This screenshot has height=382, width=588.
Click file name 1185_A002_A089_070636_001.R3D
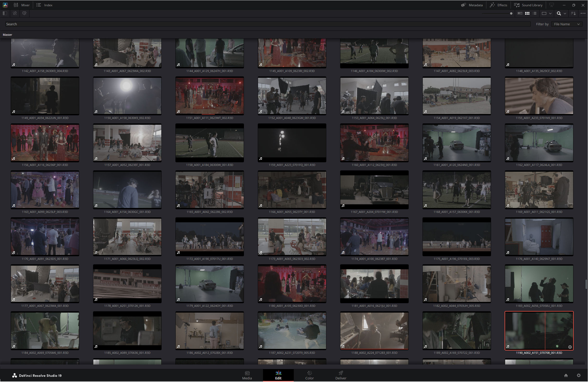click(127, 353)
